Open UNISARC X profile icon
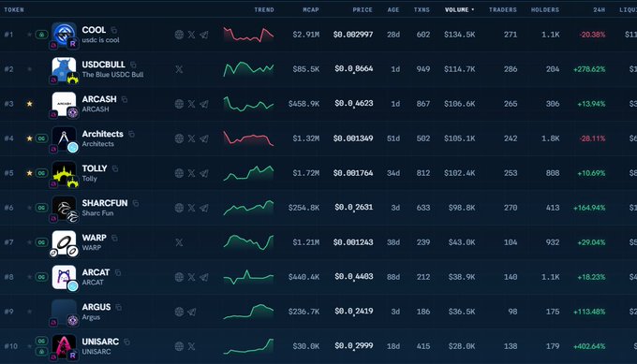Viewport: 637px width, 364px height. [191, 346]
